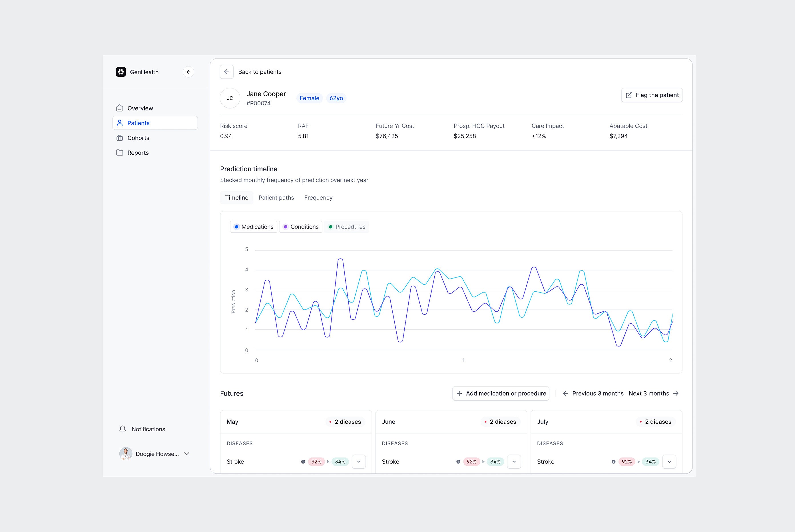Switch to the Patient paths tab
This screenshot has height=532, width=795.
pos(276,198)
